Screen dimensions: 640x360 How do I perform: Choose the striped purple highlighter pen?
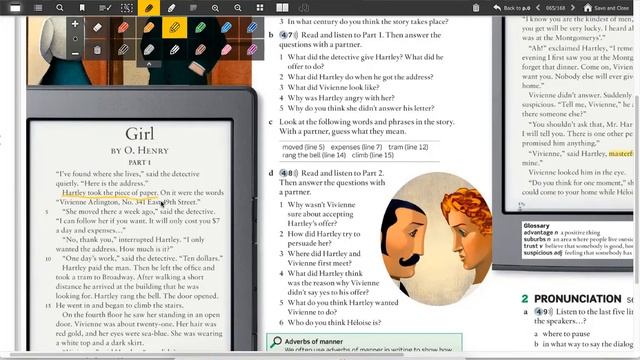tap(252, 50)
